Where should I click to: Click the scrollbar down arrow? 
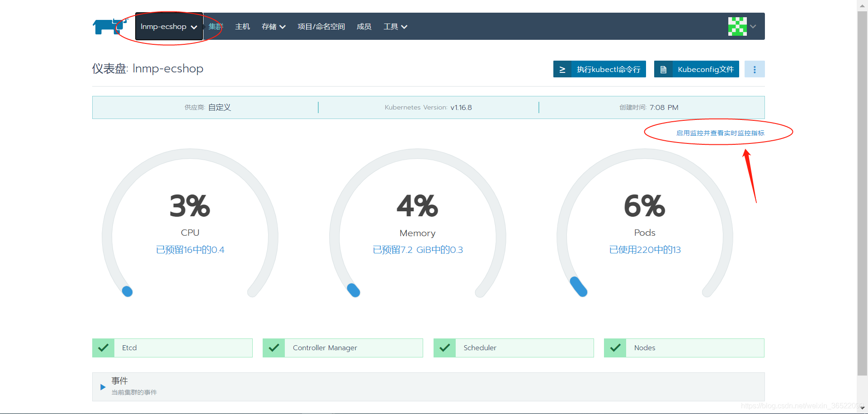[862, 409]
